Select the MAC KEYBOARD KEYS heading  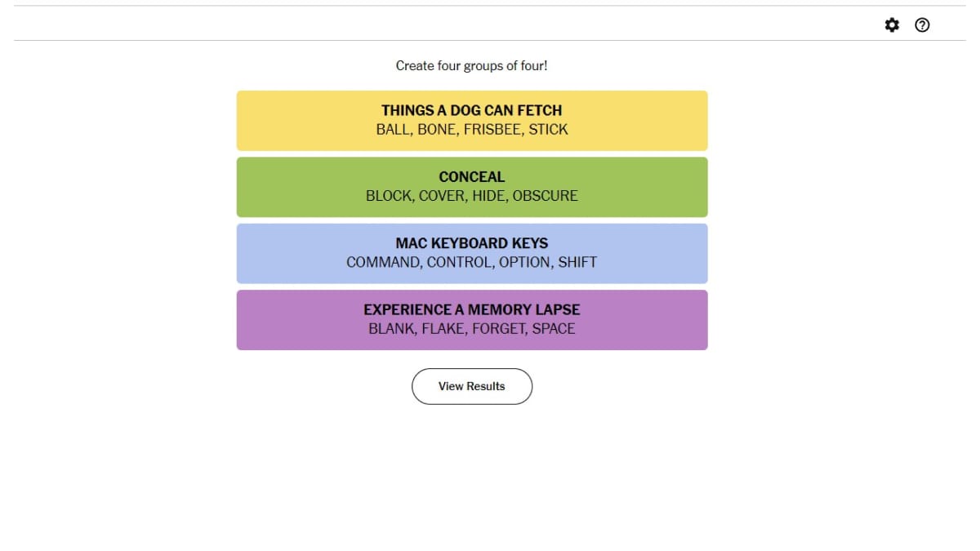pos(471,243)
